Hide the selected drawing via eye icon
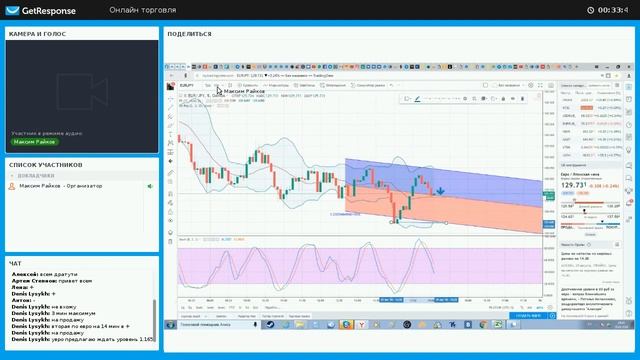 click(x=513, y=99)
